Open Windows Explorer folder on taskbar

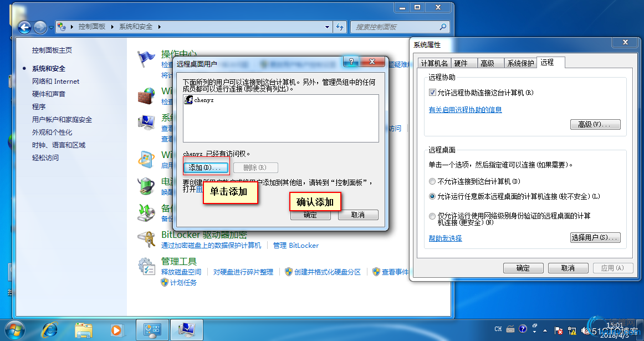point(83,330)
